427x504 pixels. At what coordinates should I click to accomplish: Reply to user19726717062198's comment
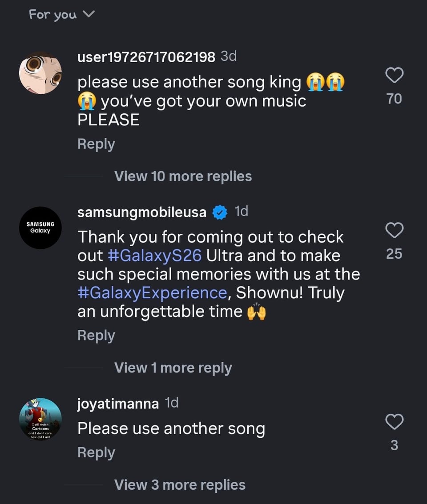(96, 144)
